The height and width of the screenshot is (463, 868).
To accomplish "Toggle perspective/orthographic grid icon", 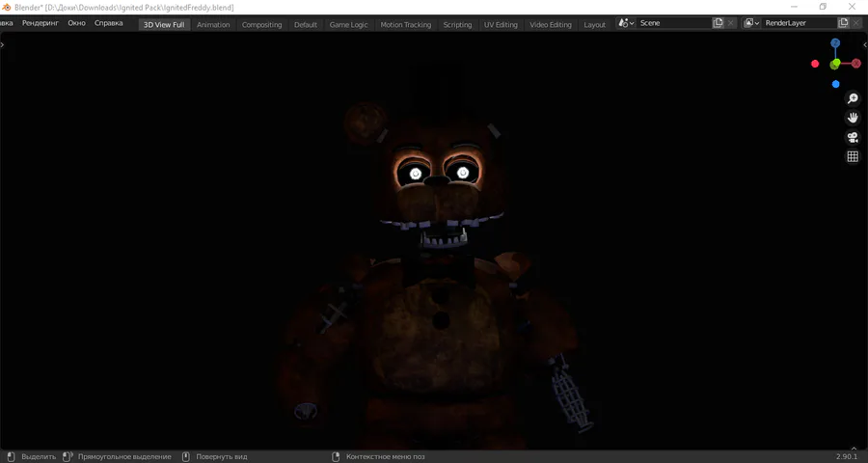I will (853, 156).
